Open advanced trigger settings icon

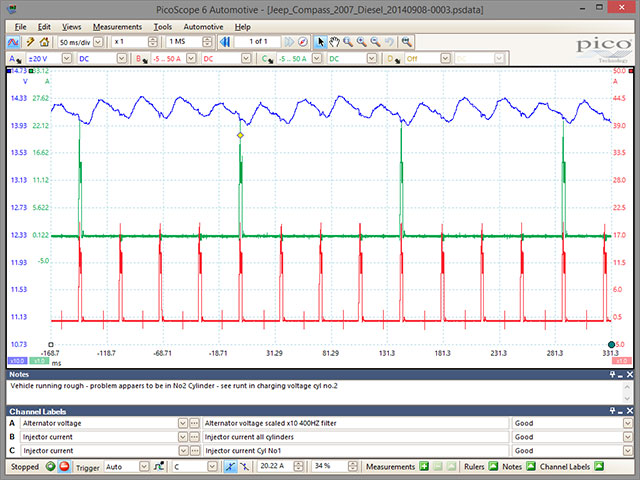click(159, 466)
